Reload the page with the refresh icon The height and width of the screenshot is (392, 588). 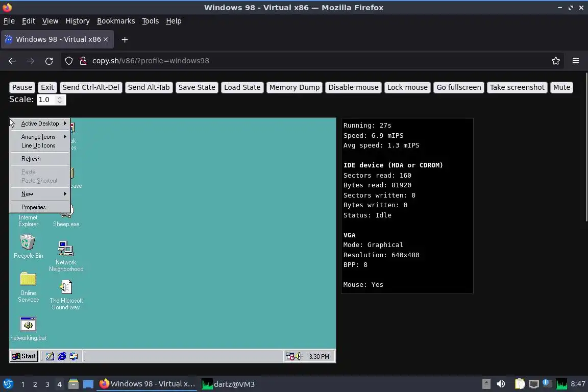(x=49, y=61)
